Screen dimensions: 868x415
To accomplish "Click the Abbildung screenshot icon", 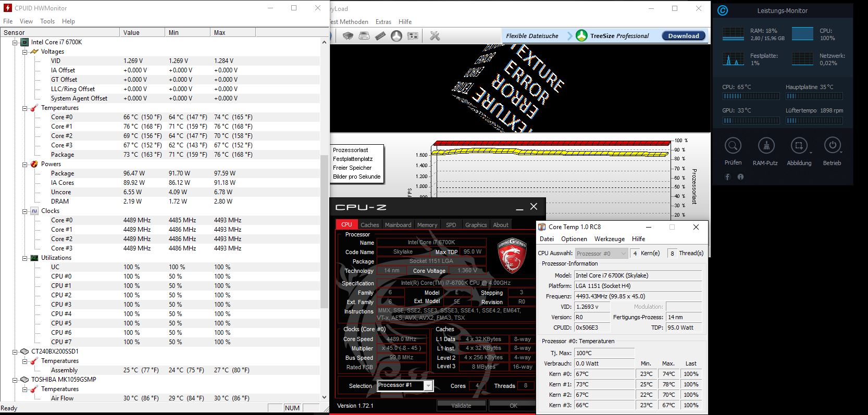I will [x=799, y=145].
